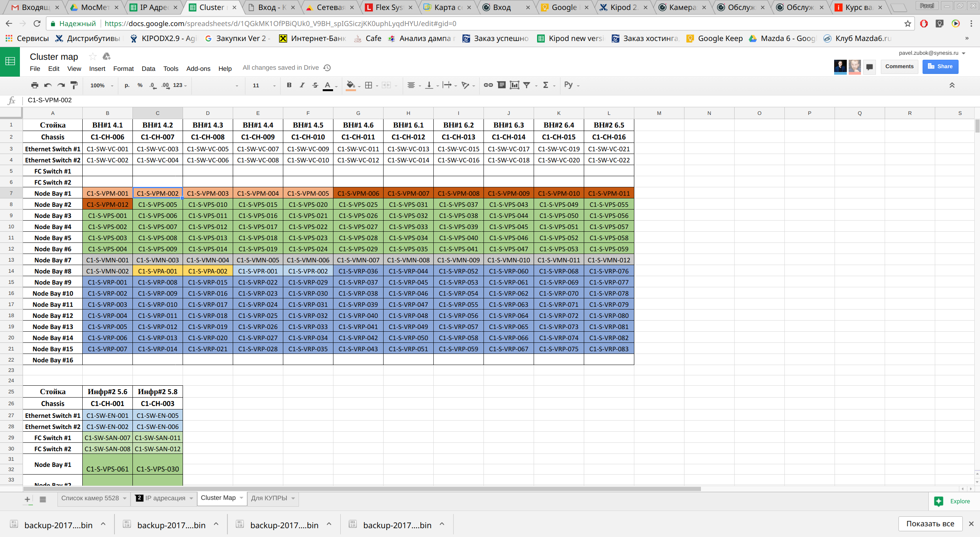The image size is (980, 537).
Task: Open the Add-ons menu
Action: click(198, 69)
